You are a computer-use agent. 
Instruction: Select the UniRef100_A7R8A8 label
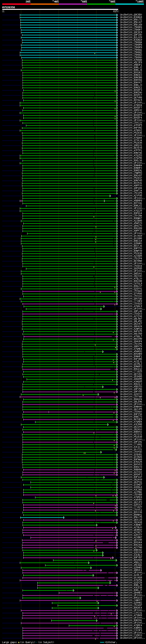point(131,60)
